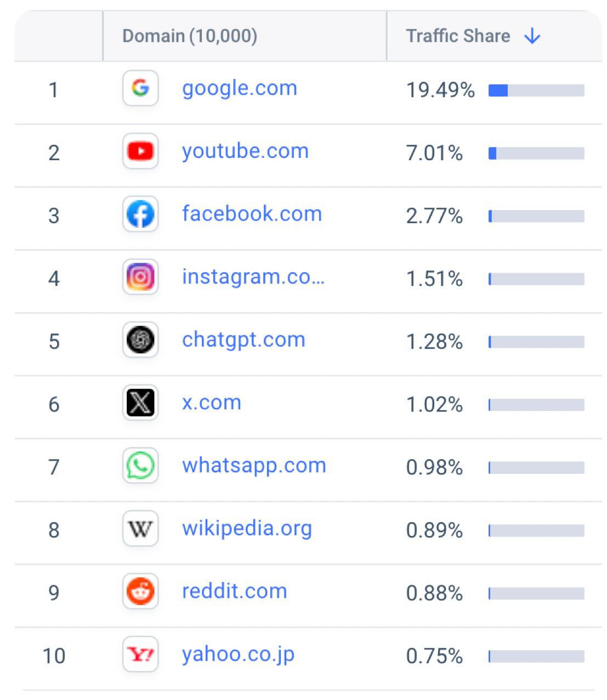The height and width of the screenshot is (700, 607).
Task: Click the X logo icon
Action: [140, 403]
